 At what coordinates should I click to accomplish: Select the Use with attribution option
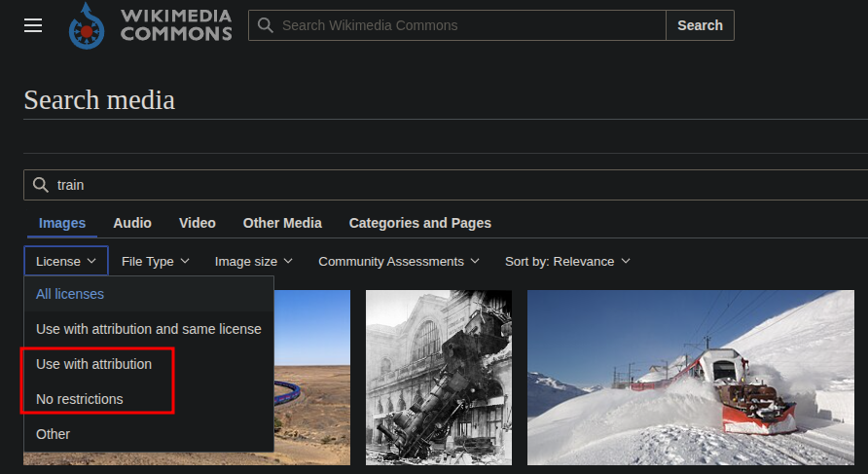coord(149,364)
